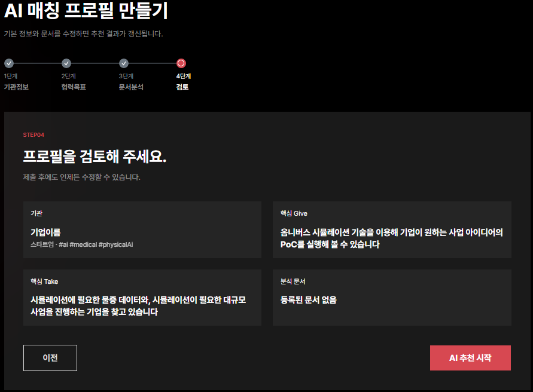
Task: Select the 검토 step label
Action: [x=182, y=87]
